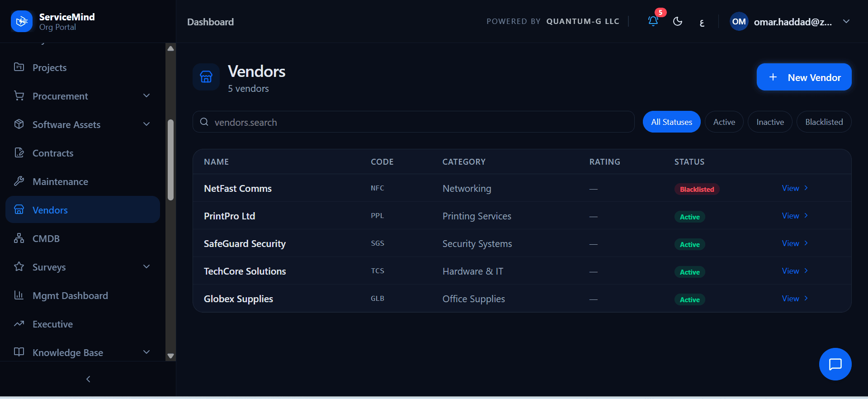
Task: View PrintPro Ltd vendor details
Action: pos(795,216)
